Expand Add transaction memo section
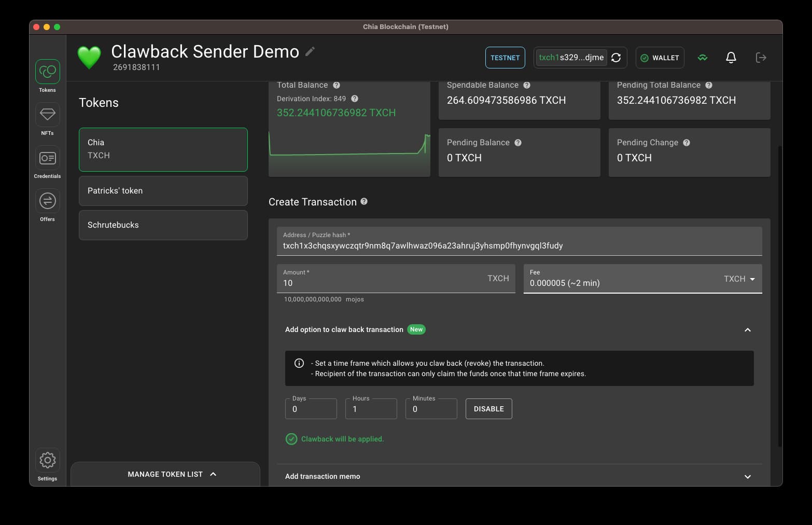 pyautogui.click(x=747, y=477)
